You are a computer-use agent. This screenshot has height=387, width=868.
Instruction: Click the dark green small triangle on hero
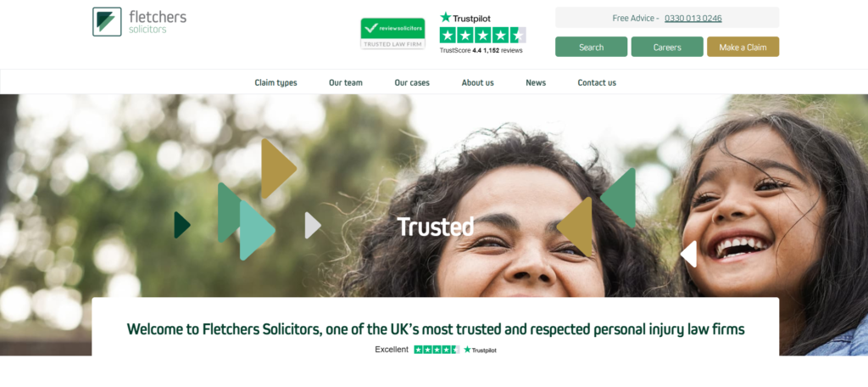[x=182, y=225]
